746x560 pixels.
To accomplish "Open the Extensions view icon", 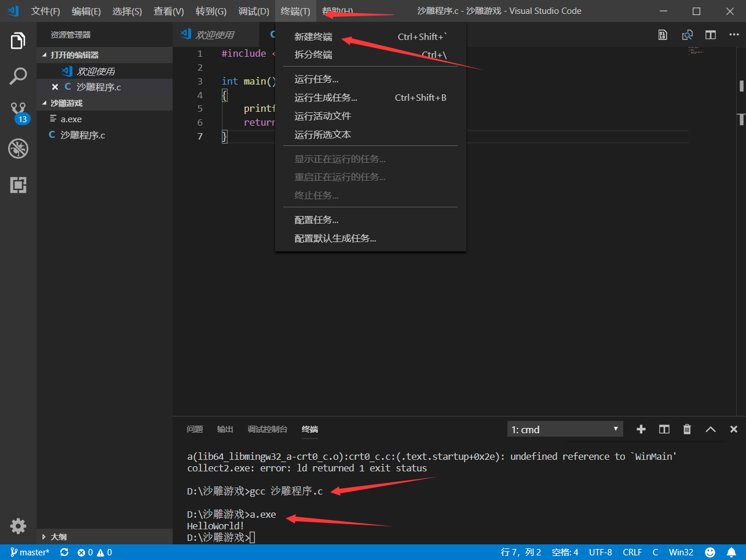I will pos(18,185).
